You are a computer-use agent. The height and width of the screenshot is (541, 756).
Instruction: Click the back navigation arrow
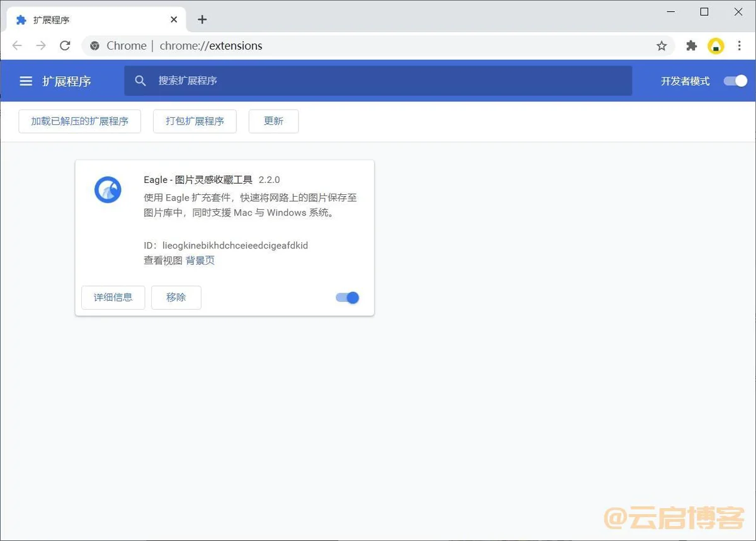click(17, 46)
